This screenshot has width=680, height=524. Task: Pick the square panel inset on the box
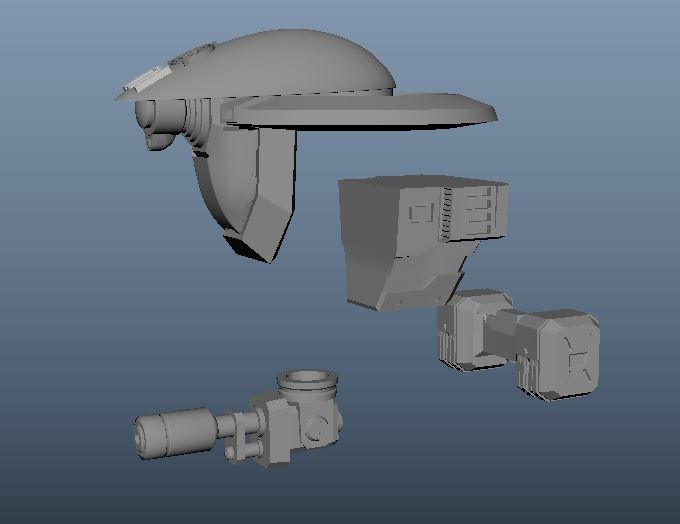point(422,213)
